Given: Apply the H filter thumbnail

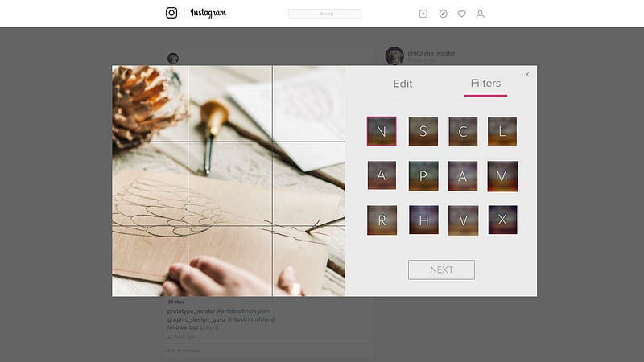Looking at the screenshot, I should [424, 220].
